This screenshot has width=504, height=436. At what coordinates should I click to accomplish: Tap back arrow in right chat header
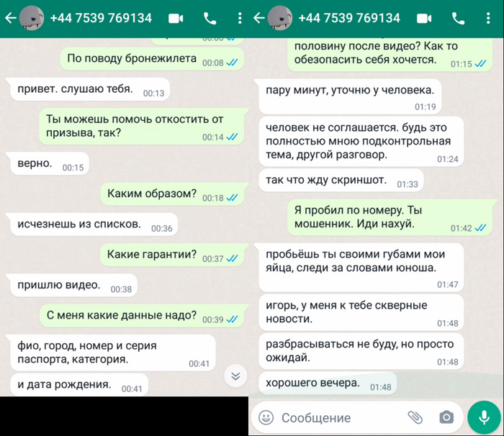click(x=258, y=18)
